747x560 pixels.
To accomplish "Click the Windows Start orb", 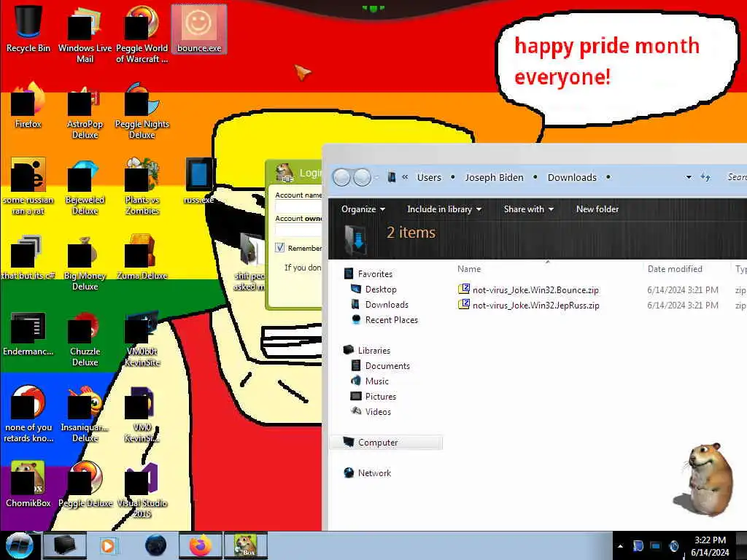I will [x=20, y=545].
